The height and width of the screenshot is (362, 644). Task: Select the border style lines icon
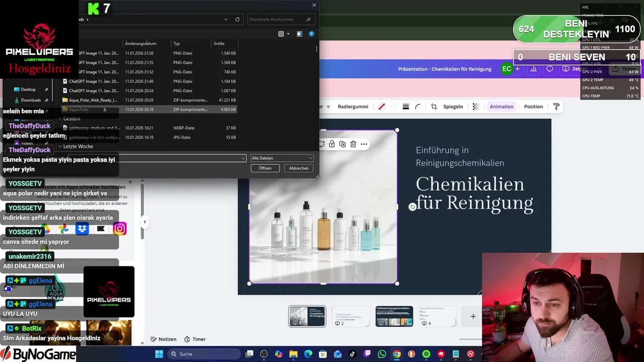(406, 107)
